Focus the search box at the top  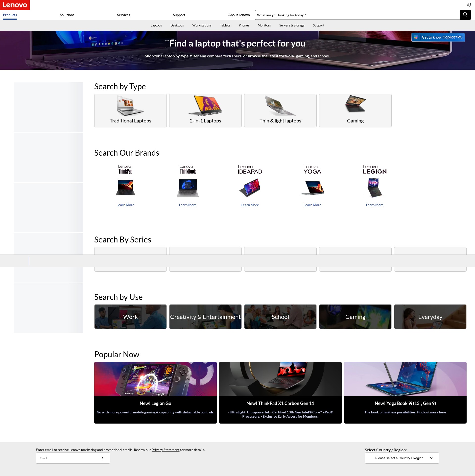(357, 15)
